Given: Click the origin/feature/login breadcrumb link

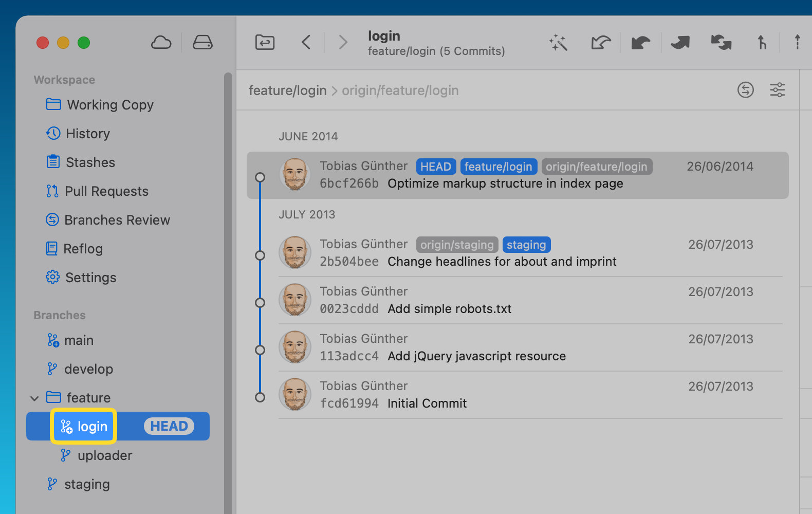Looking at the screenshot, I should [400, 90].
